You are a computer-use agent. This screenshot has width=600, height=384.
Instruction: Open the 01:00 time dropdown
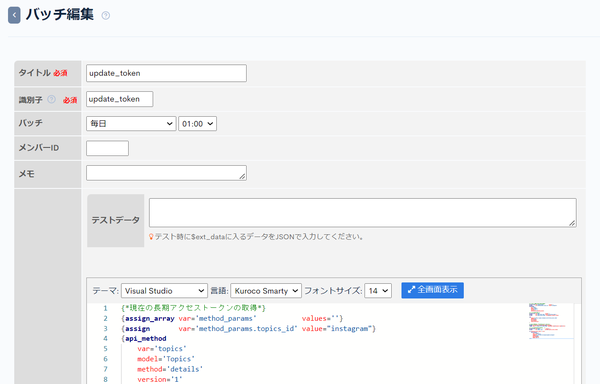click(x=197, y=124)
